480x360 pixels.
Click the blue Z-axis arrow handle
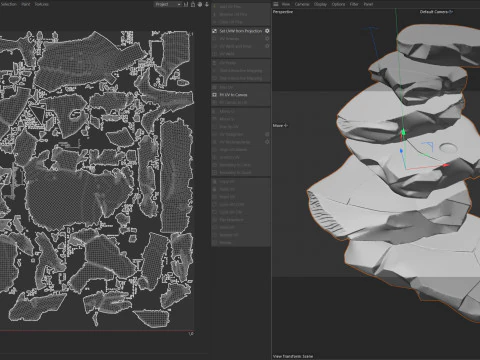(401, 151)
